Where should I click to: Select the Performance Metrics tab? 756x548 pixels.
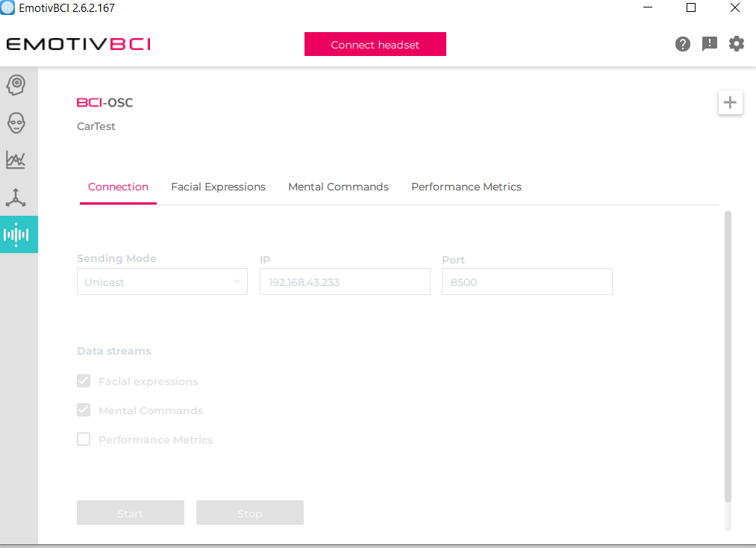point(466,187)
